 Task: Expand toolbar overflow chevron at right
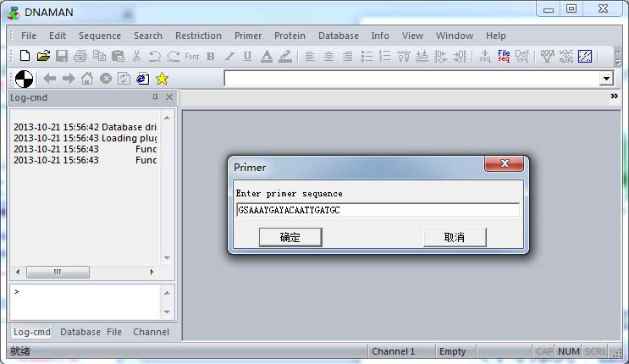click(x=618, y=57)
